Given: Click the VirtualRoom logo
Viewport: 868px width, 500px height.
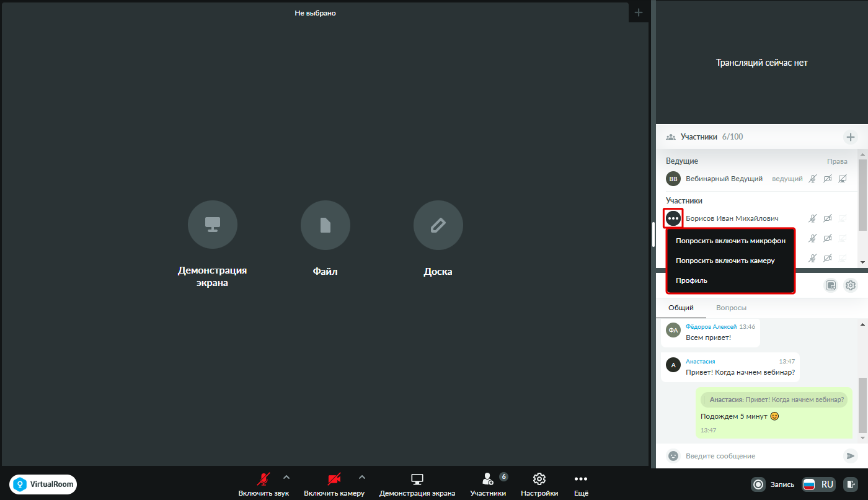Looking at the screenshot, I should (x=43, y=484).
